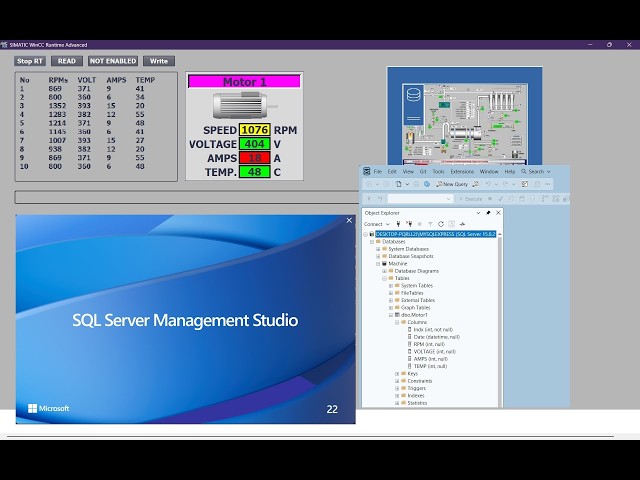Open the Connect dropdown in Object Explorer
The height and width of the screenshot is (480, 640).
pyautogui.click(x=377, y=224)
